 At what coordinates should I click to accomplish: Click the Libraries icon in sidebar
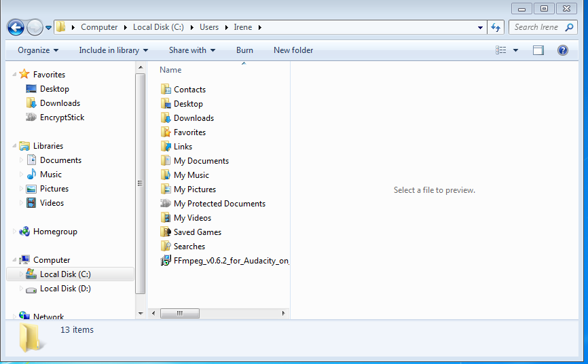(24, 145)
